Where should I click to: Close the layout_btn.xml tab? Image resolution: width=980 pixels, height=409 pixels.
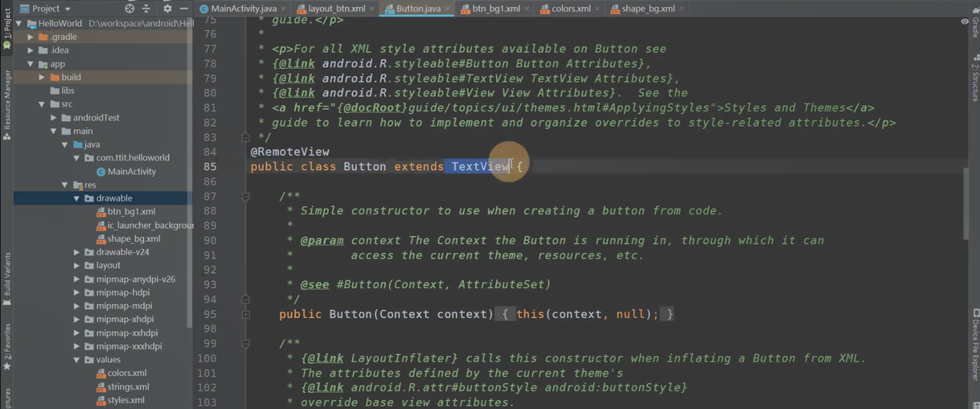click(x=372, y=9)
